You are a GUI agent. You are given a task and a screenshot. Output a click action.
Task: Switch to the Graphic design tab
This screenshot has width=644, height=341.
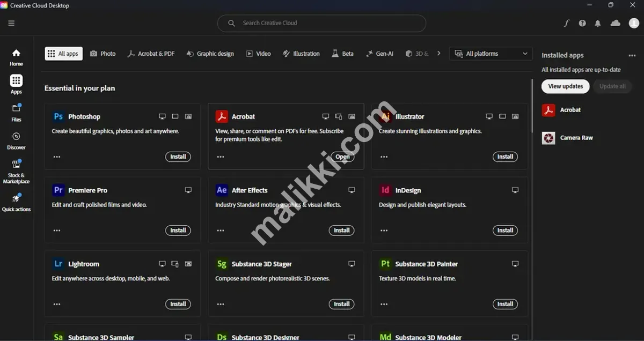[210, 54]
